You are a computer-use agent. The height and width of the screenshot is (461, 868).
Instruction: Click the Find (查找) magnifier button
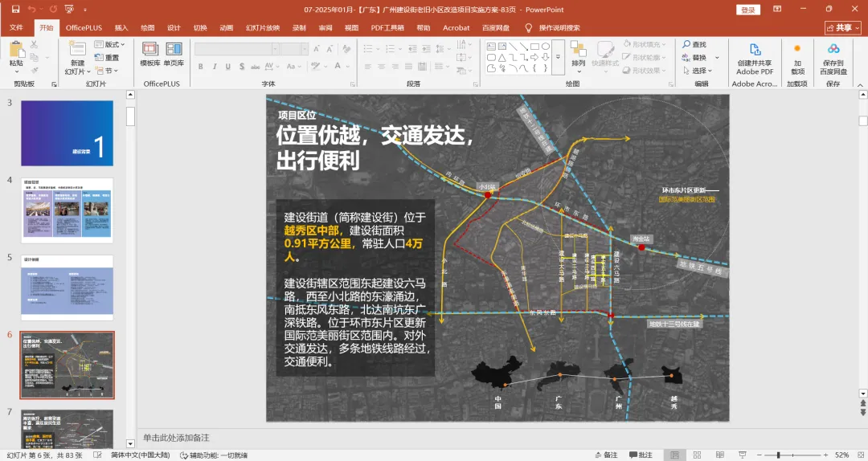pos(694,44)
